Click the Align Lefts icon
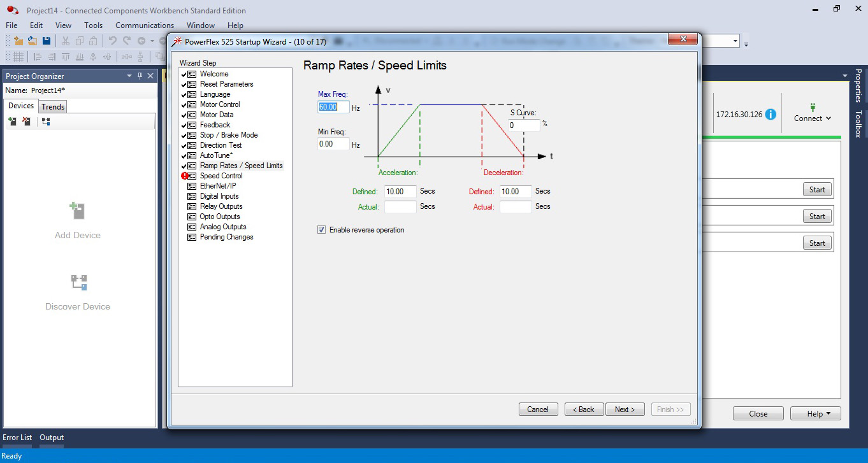This screenshot has height=463, width=868. (x=37, y=57)
